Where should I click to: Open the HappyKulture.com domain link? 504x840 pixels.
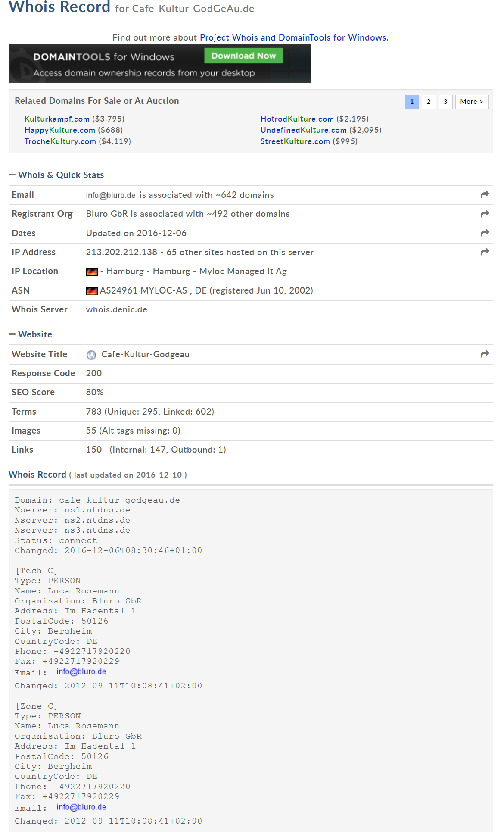click(x=59, y=130)
